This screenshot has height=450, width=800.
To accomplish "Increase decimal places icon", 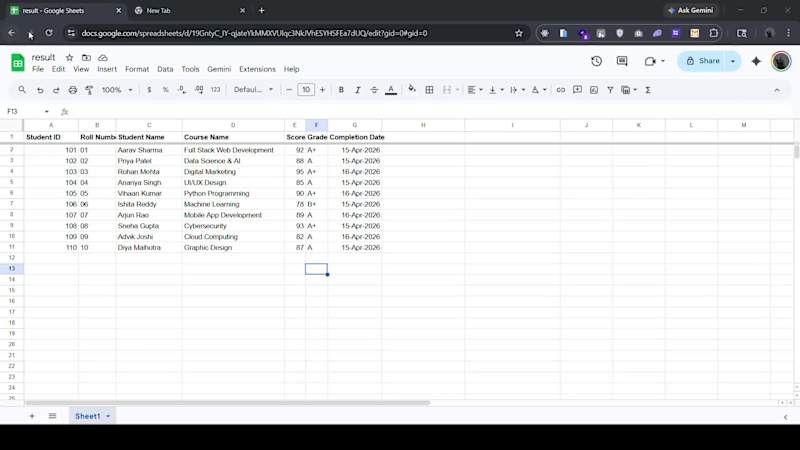I will coord(199,90).
